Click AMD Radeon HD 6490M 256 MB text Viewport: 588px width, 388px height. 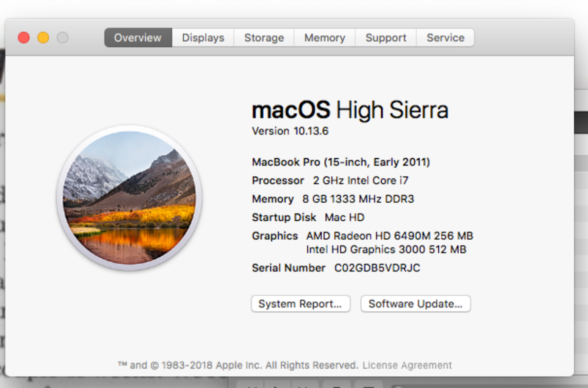point(390,235)
